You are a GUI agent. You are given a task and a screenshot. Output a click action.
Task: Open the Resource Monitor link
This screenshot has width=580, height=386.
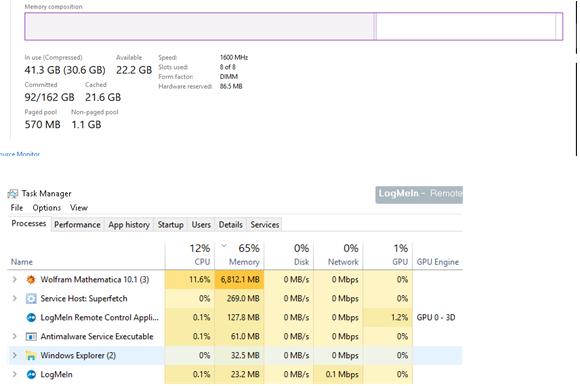(x=20, y=154)
